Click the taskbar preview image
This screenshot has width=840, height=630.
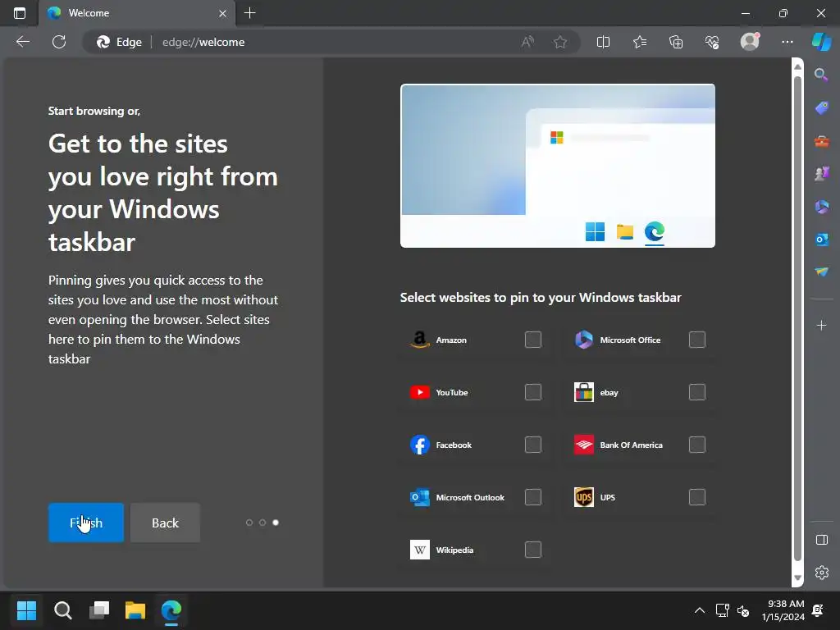pos(558,166)
